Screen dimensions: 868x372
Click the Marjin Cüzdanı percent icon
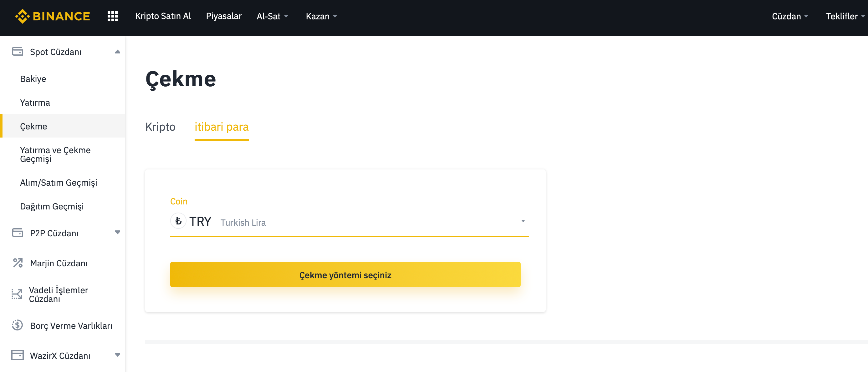[18, 263]
